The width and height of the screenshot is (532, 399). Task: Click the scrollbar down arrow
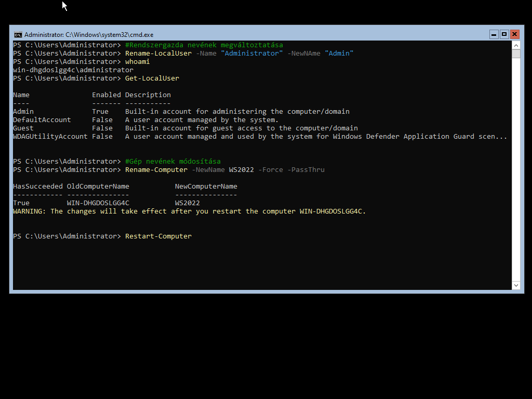[516, 285]
